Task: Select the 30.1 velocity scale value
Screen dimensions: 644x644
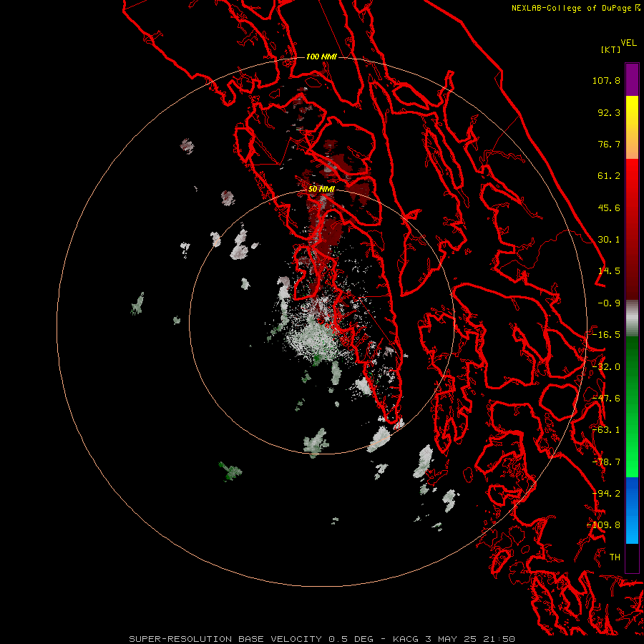Action: [x=609, y=240]
